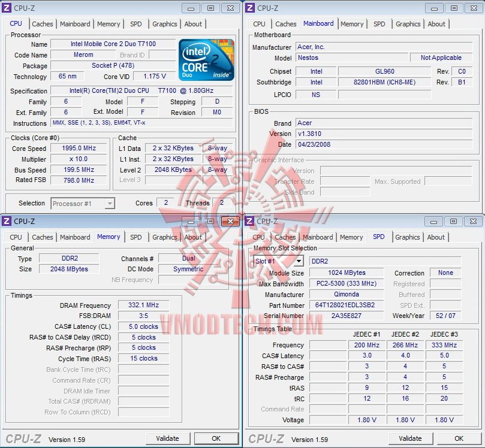Click the Core Speed value 1995.0 MHz
The width and height of the screenshot is (485, 448).
click(79, 148)
